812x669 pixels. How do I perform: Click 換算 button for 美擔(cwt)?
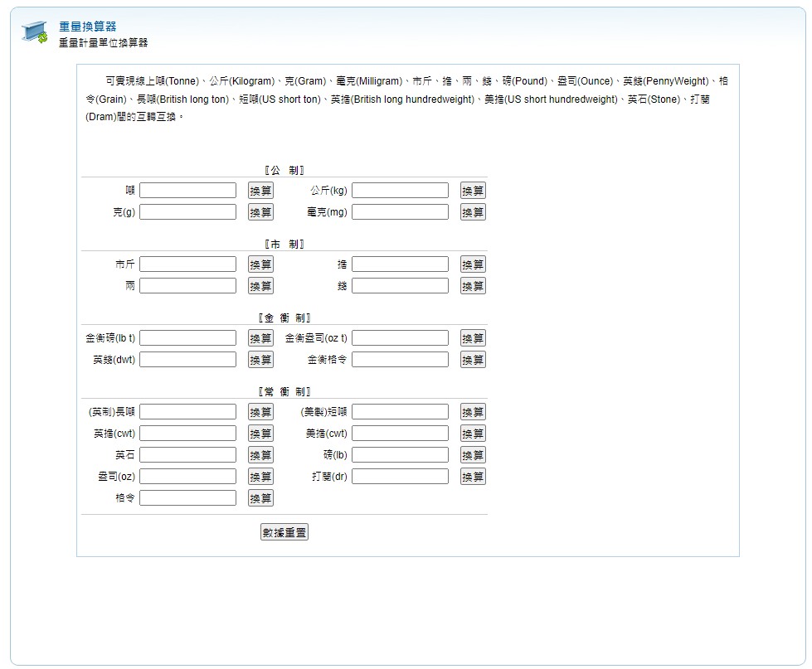pyautogui.click(x=473, y=434)
